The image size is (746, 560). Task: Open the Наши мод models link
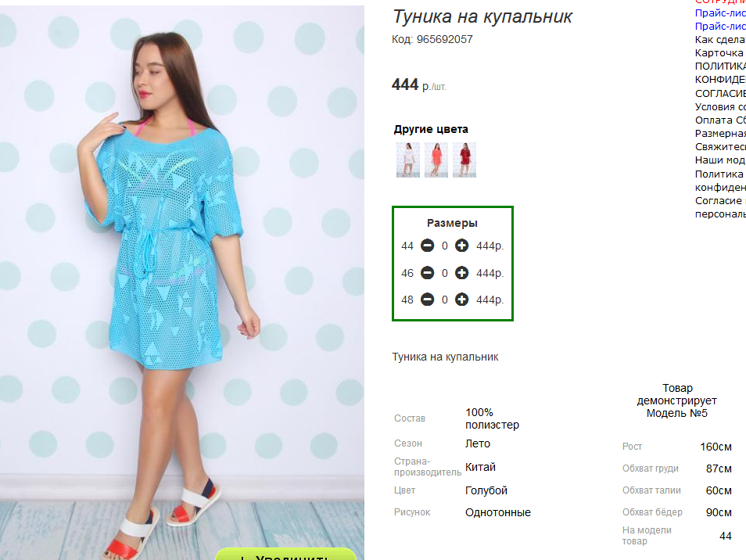(x=720, y=160)
